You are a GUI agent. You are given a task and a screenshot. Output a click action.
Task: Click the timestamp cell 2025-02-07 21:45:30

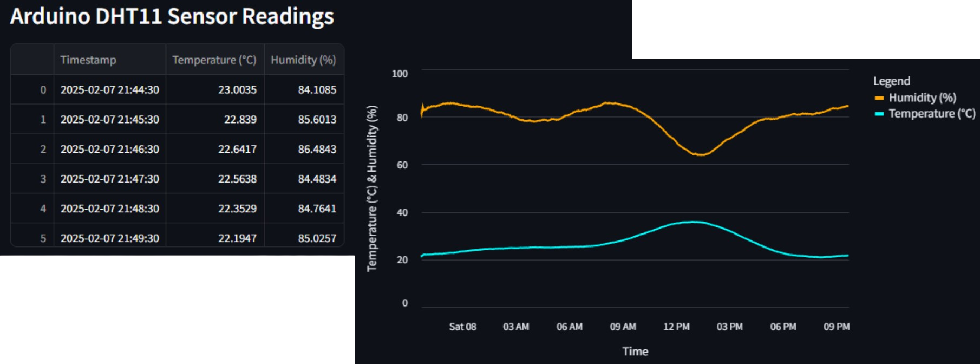click(x=109, y=119)
